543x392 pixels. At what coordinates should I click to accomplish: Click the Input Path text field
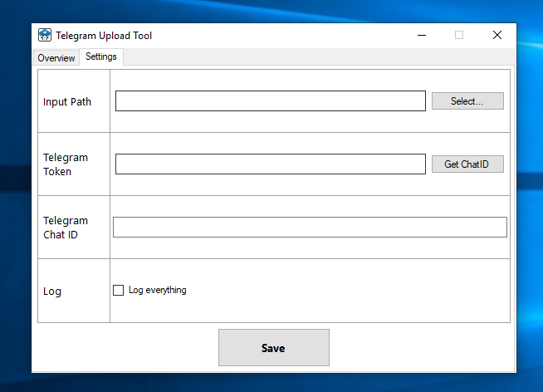click(271, 101)
